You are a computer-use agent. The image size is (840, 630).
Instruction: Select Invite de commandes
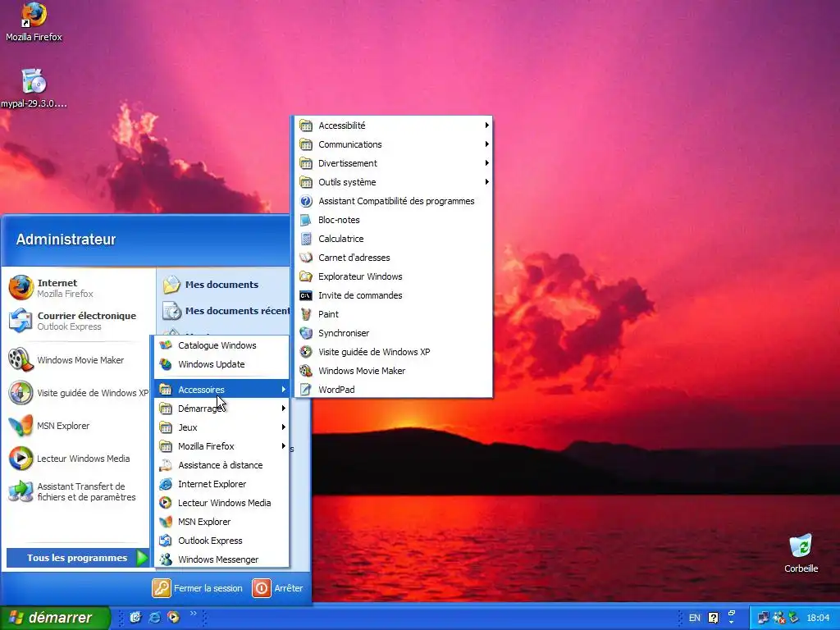393,295
